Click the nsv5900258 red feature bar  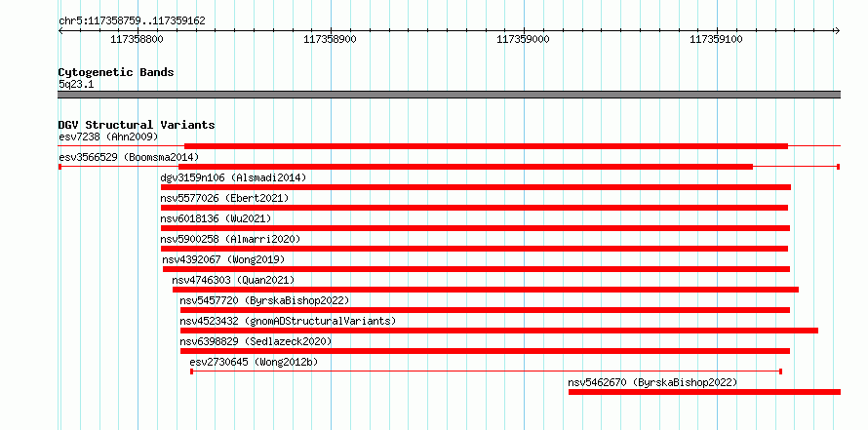[x=474, y=249]
